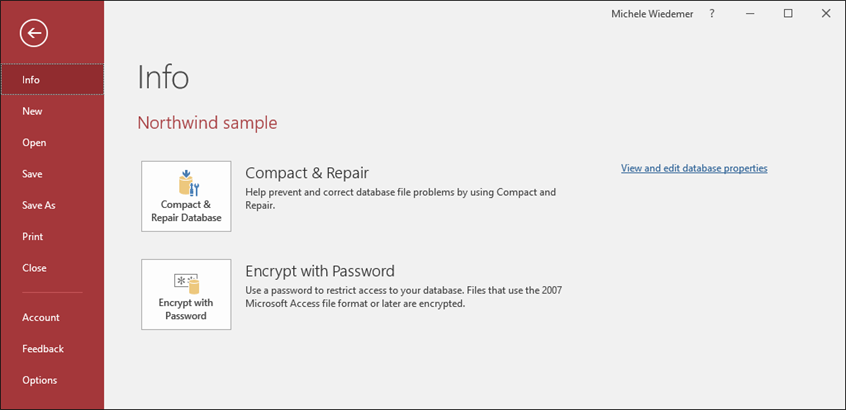Select the Info menu item
This screenshot has height=410, width=846.
coord(52,79)
